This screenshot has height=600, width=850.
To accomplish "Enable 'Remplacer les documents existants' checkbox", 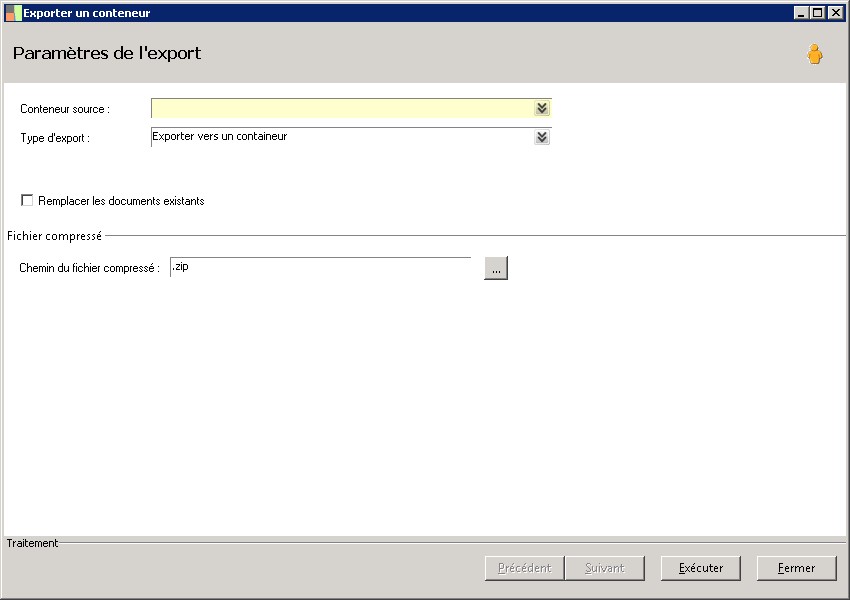I will 27,200.
